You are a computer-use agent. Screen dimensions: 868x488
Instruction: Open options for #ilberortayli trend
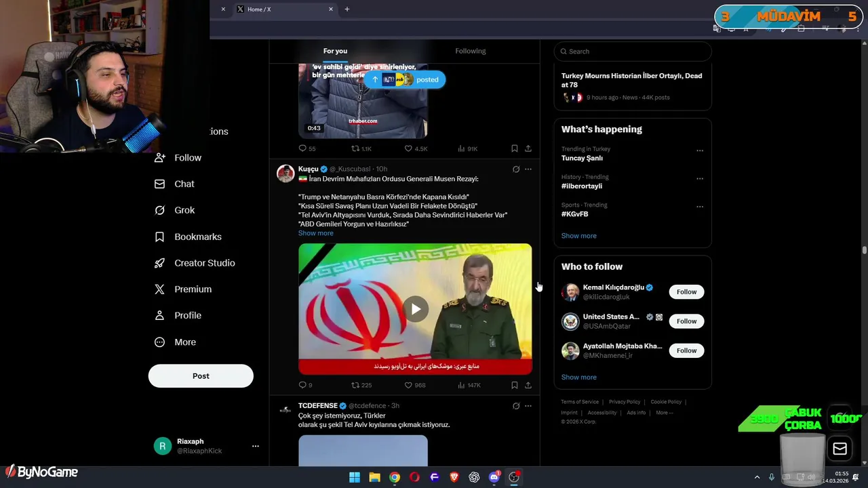pyautogui.click(x=700, y=179)
